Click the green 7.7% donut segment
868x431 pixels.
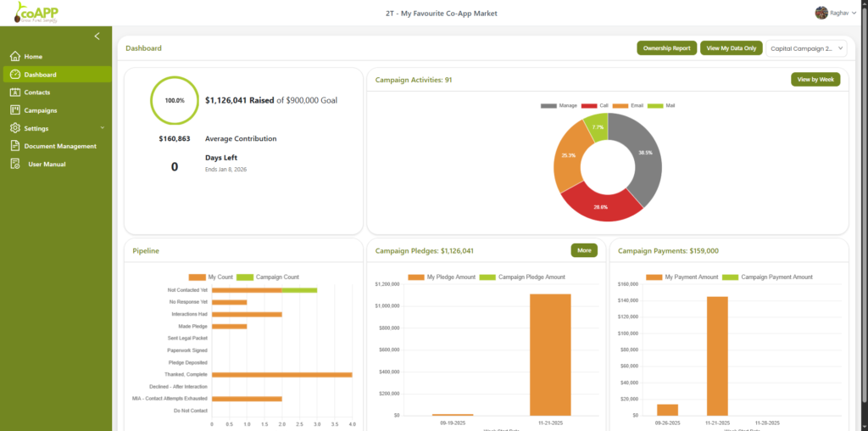pos(598,126)
